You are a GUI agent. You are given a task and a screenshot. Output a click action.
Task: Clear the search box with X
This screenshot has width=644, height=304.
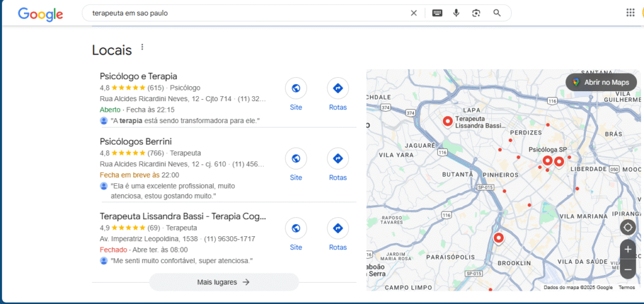coord(414,13)
